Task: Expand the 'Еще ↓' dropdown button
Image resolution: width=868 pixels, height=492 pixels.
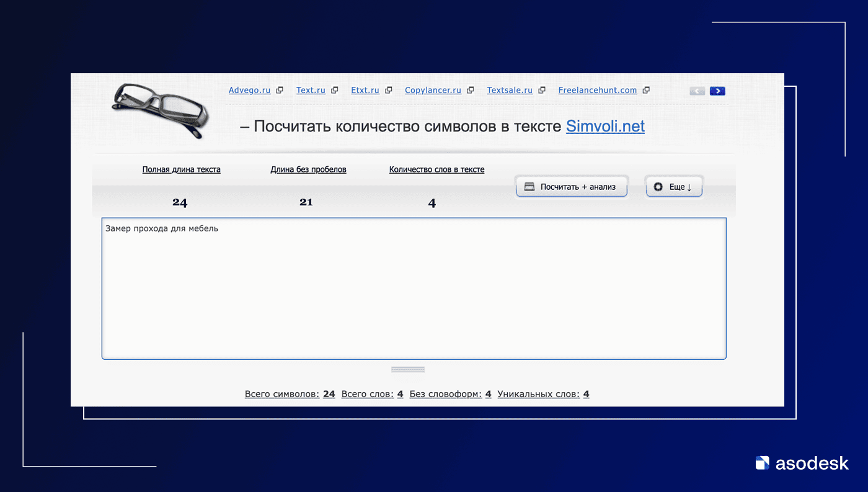Action: tap(674, 187)
